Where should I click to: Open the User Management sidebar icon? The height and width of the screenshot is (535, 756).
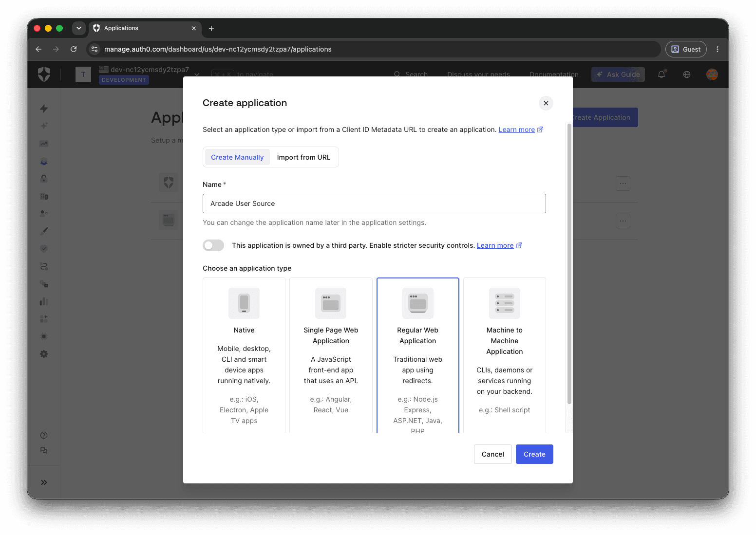point(44,214)
